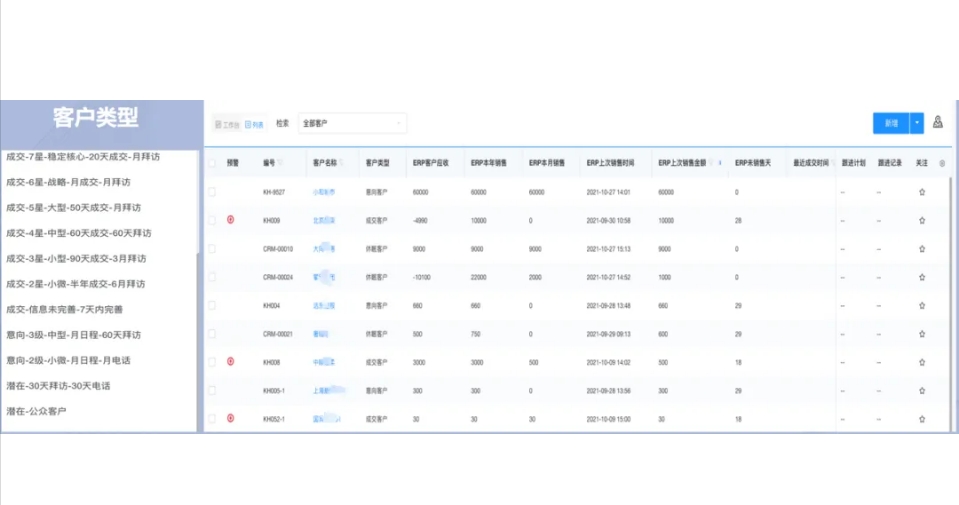Check the box for row CRM-00010
The image size is (959, 505).
tap(212, 249)
